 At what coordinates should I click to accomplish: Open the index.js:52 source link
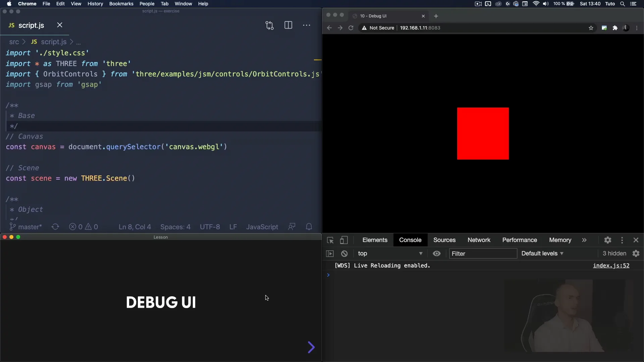[611, 265]
